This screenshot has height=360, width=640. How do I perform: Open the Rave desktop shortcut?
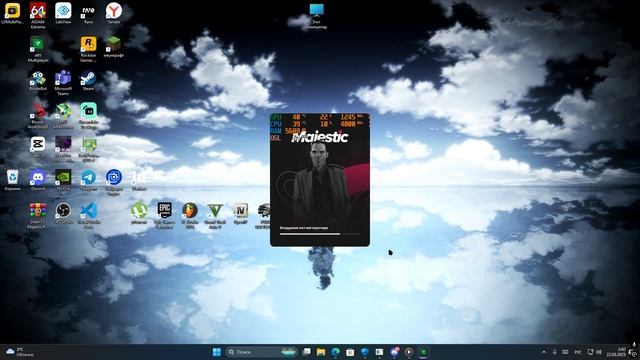[88, 13]
